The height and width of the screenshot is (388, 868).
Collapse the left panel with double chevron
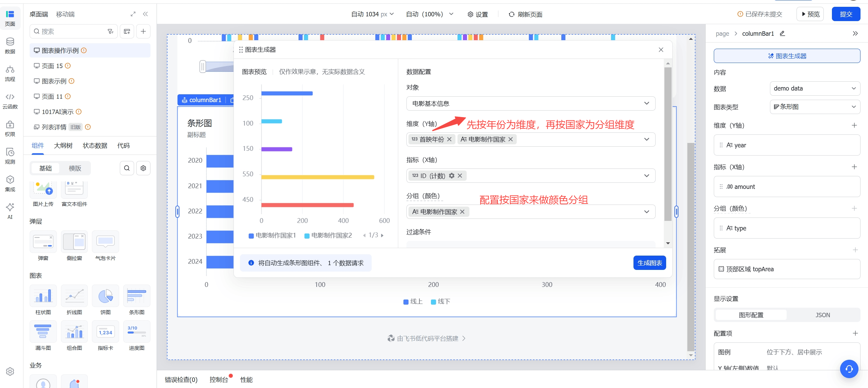pyautogui.click(x=145, y=14)
